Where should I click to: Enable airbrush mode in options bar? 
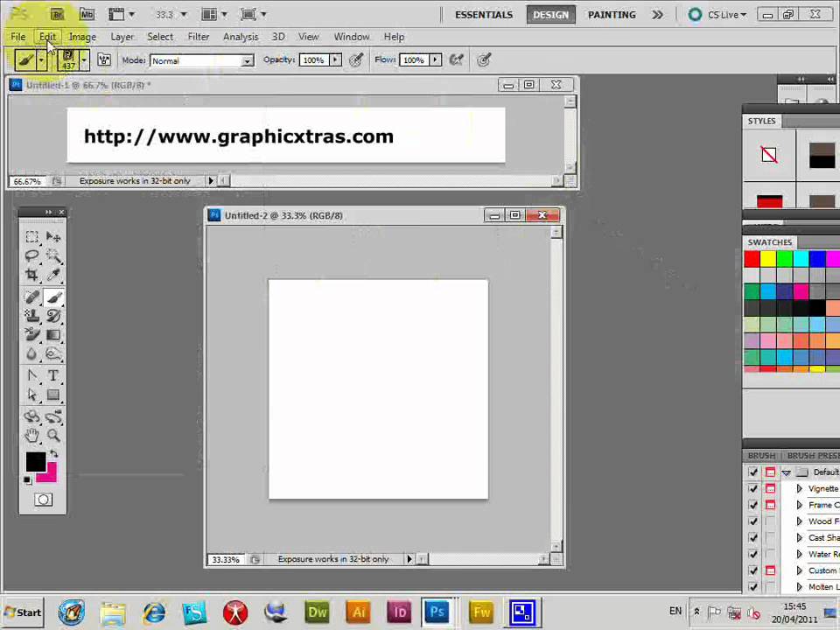(457, 60)
